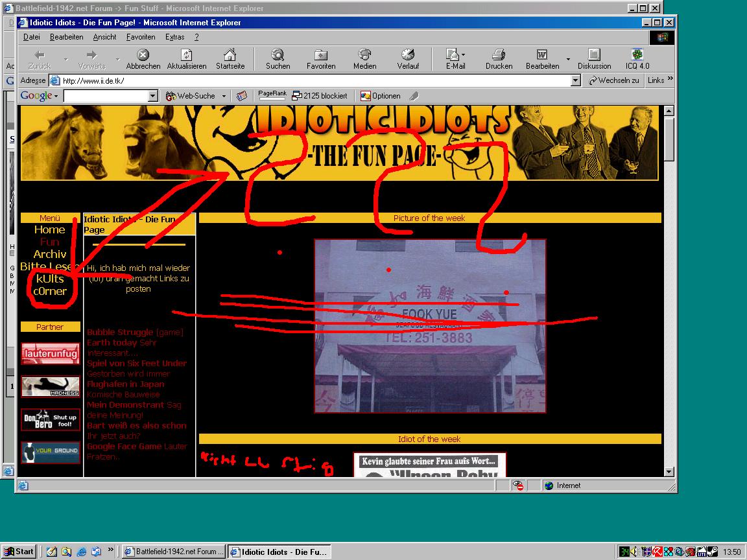Open the E-Mail dropdown arrow
Image resolution: width=747 pixels, height=560 pixels.
tap(463, 54)
